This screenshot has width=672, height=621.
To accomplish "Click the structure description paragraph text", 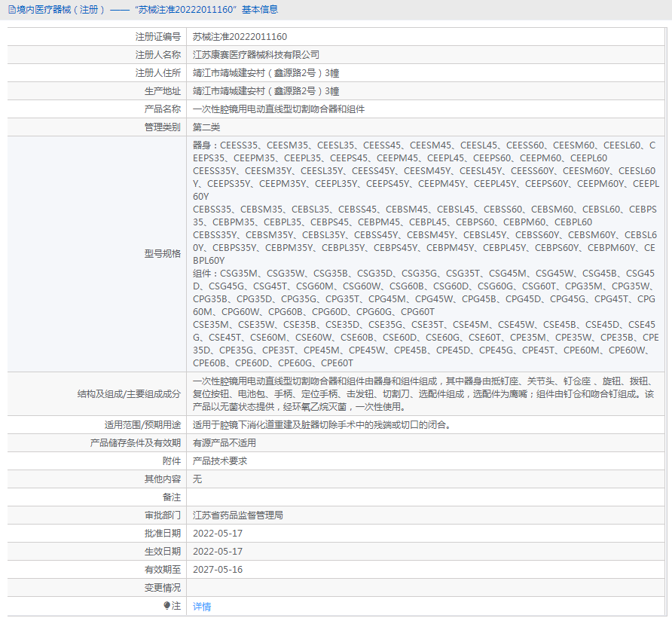I will coord(424,393).
